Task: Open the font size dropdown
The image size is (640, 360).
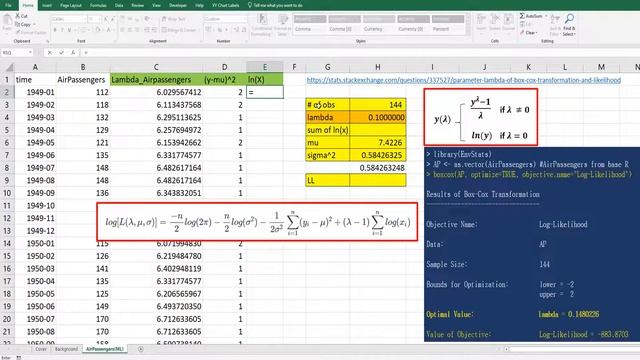Action: click(99, 19)
